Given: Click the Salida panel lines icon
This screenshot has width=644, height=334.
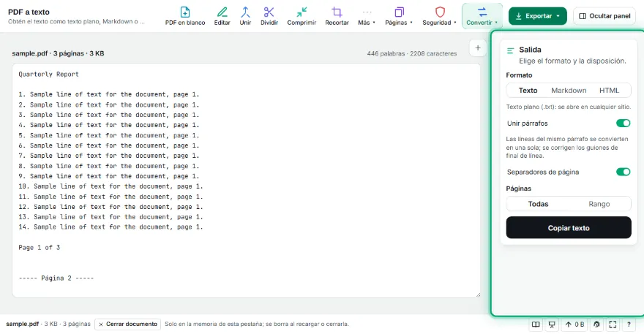Looking at the screenshot, I should [511, 50].
